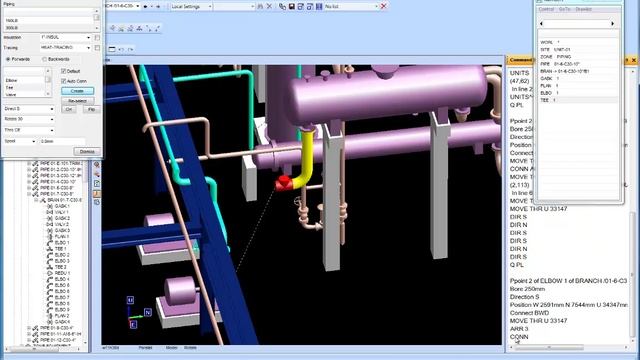
Task: Click the design explorer vertical scrollbar
Action: pos(85,253)
